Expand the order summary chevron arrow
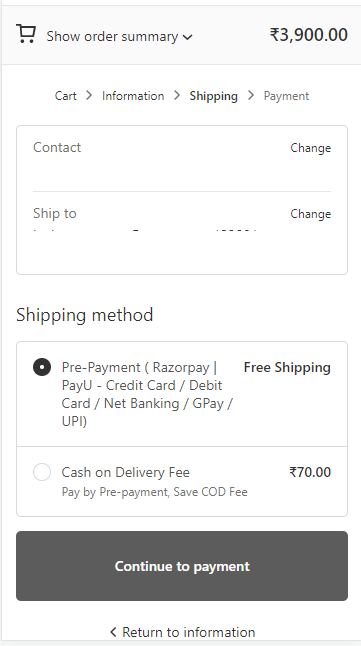Screen dimensions: 361x646 pos(188,37)
